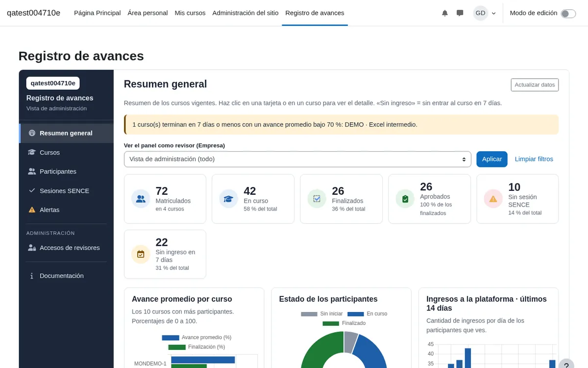
Task: Click the En curso graduation cap icon
Action: coord(228,199)
